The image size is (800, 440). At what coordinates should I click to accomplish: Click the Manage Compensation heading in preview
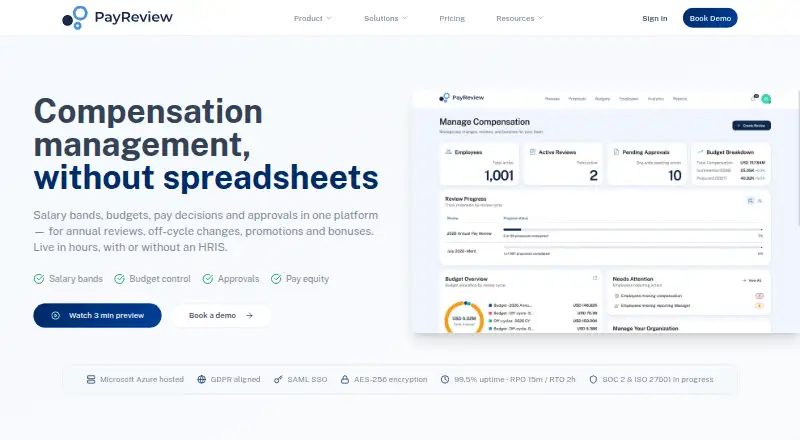coord(485,122)
